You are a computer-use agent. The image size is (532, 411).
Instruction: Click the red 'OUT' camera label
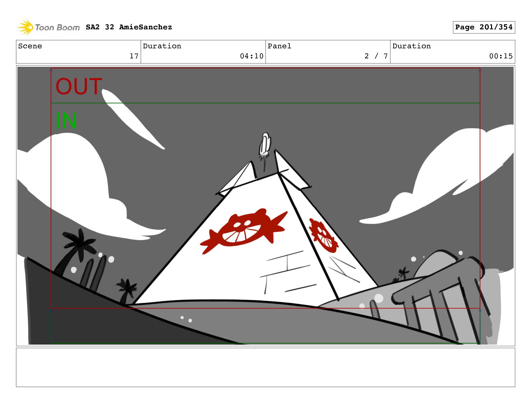(79, 86)
